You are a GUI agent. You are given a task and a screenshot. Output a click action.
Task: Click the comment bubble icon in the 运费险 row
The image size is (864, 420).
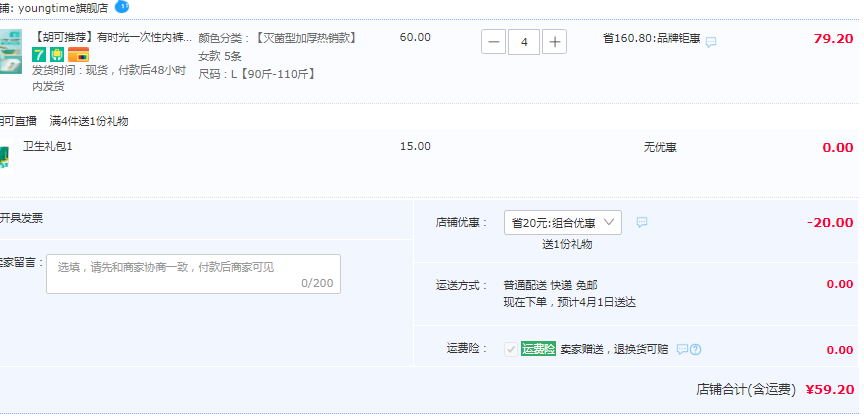point(682,349)
